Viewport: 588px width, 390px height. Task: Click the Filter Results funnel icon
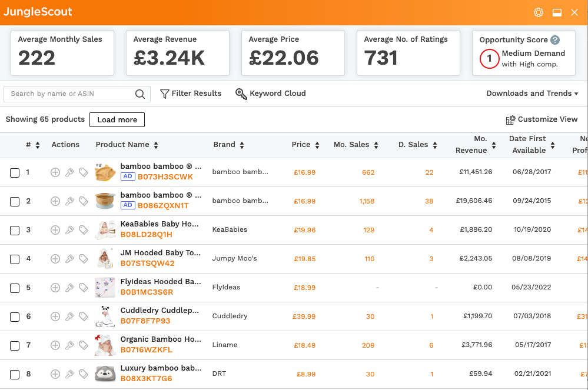(164, 94)
